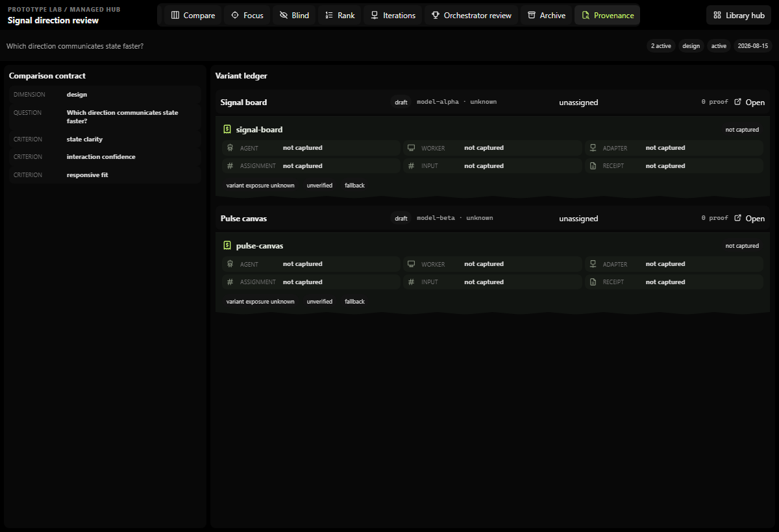
Task: Click unassigned on the Signal board row
Action: pos(578,103)
